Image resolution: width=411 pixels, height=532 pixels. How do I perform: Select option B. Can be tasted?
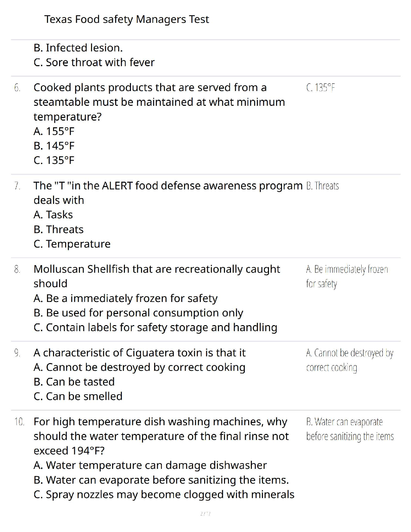[74, 382]
